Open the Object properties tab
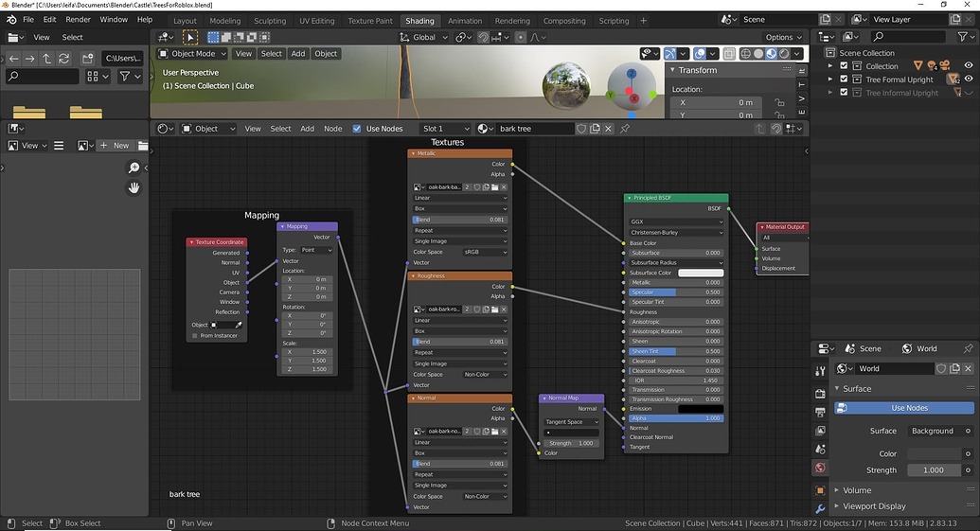980x531 pixels. click(x=820, y=490)
